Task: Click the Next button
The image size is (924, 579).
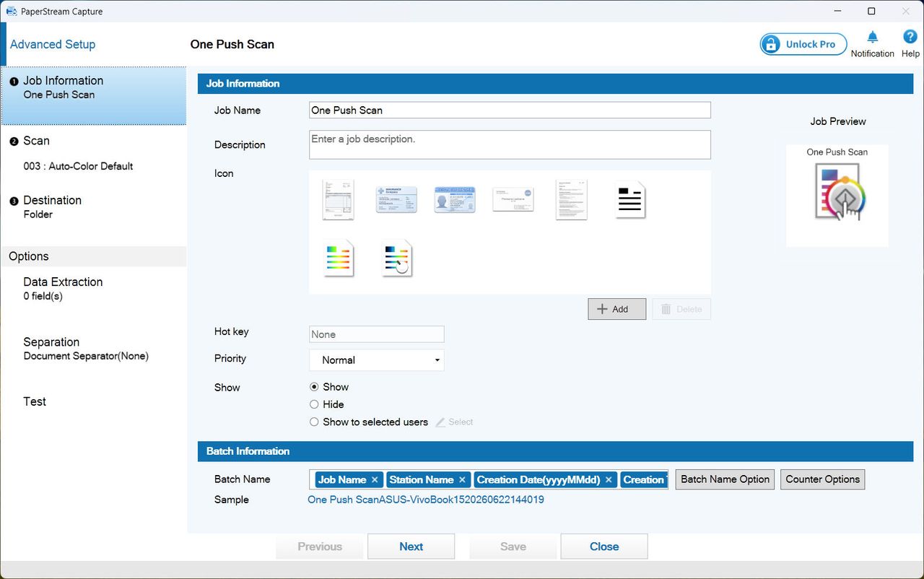Action: (x=411, y=547)
